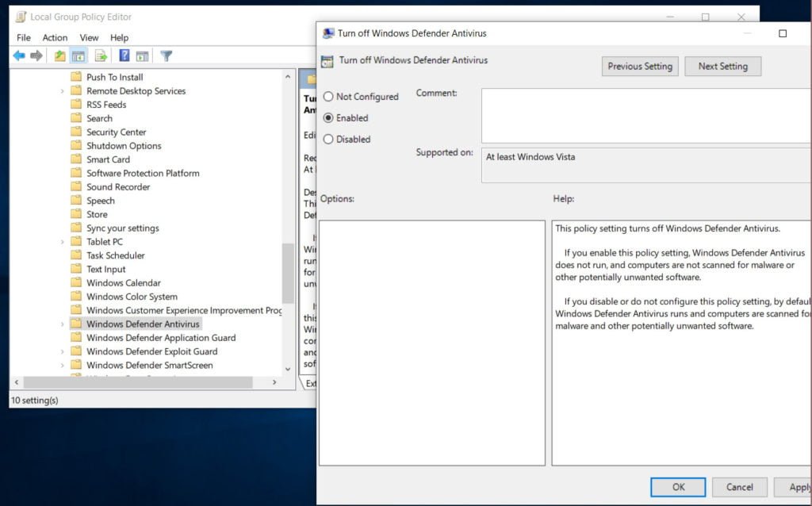This screenshot has height=506, width=812.
Task: Click the Text Input folder icon
Action: tap(76, 269)
